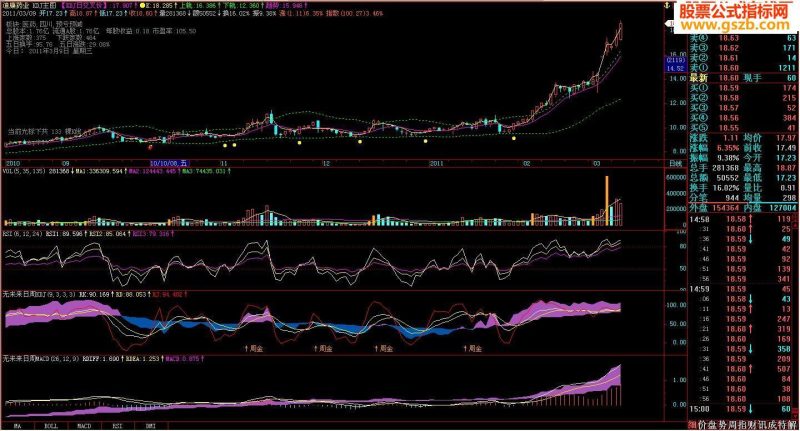Click the white price tag arrow on the price axis
Viewport: 800px width, 431px height.
668,23
